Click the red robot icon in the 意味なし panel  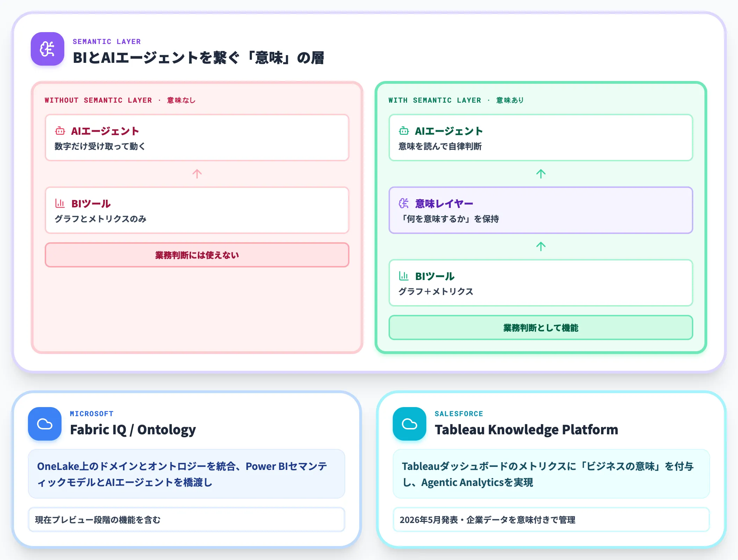point(60,131)
